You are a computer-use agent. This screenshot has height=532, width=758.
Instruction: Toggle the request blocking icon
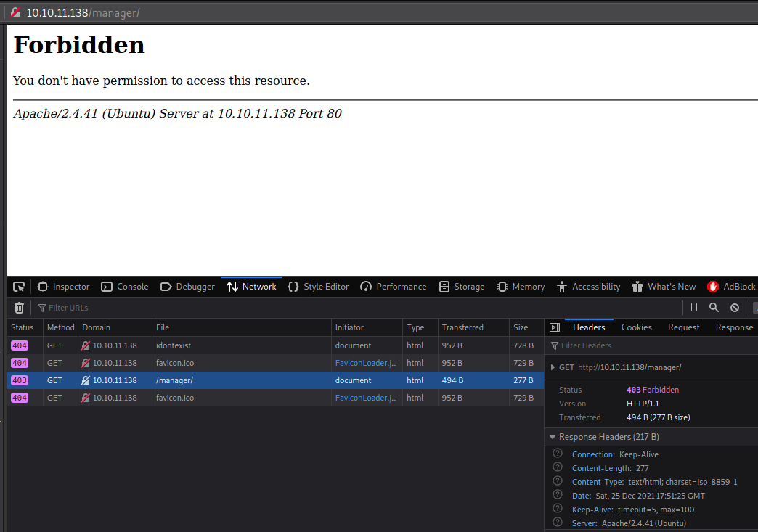(735, 308)
